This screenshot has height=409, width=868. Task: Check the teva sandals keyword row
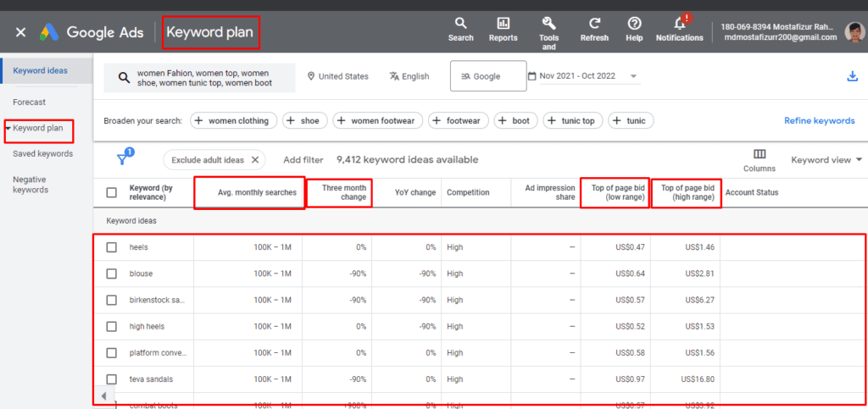[x=111, y=379]
